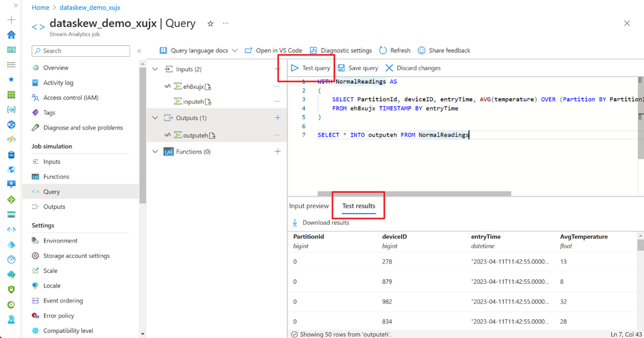
Task: Open SQL databases icon in portal sidebar
Action: pyautogui.click(x=12, y=155)
